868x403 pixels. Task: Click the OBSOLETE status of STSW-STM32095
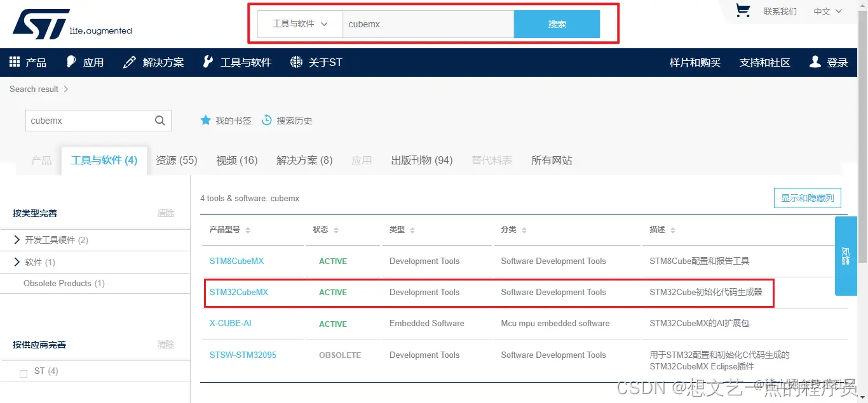(x=340, y=355)
